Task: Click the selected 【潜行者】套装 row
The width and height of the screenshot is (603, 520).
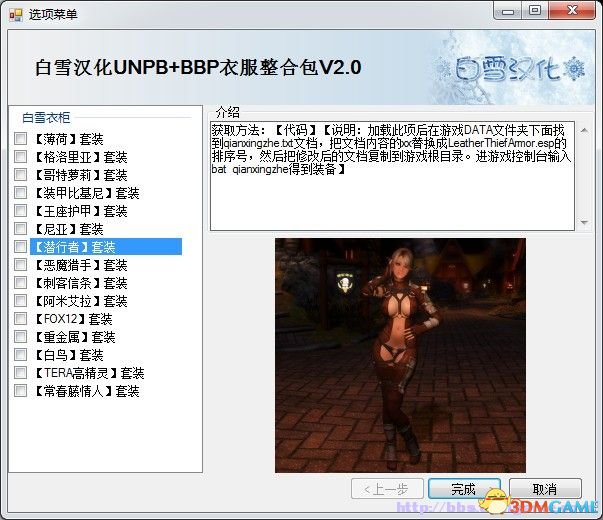Action: tap(106, 247)
